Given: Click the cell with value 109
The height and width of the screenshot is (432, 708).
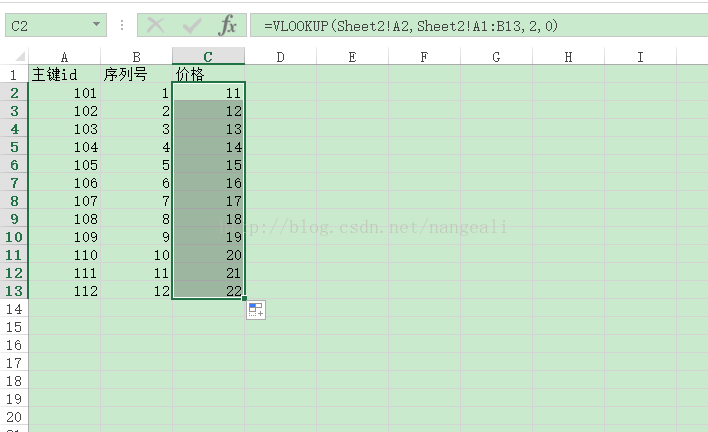Looking at the screenshot, I should pos(65,237).
